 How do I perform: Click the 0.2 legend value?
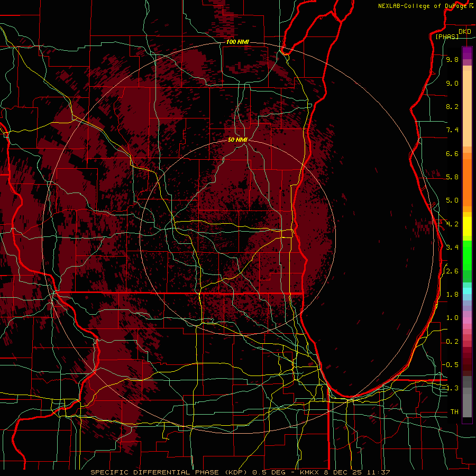click(452, 342)
